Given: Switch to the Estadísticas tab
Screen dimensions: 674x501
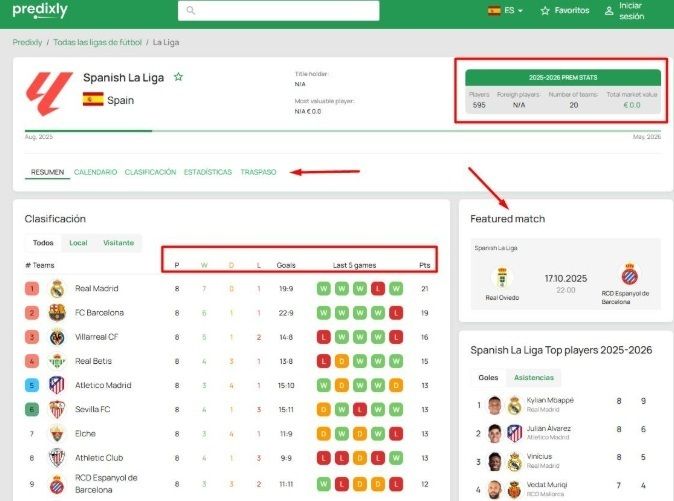Looking at the screenshot, I should [207, 172].
